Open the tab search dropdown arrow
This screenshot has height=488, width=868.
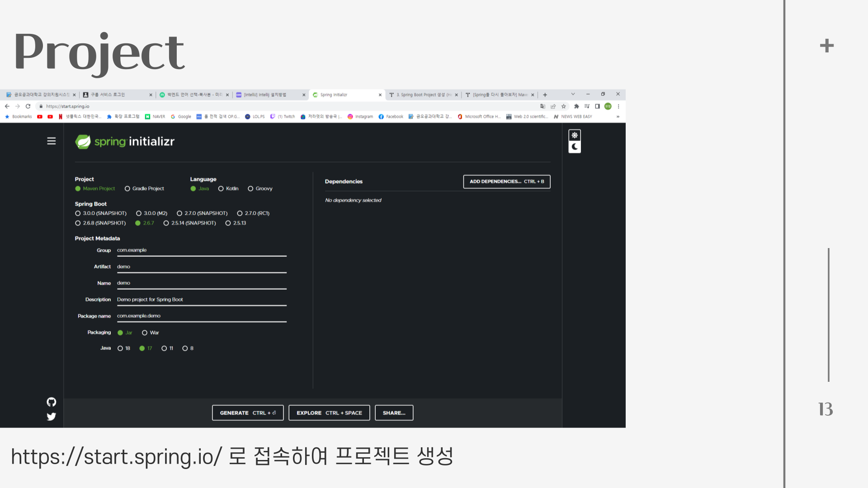[x=573, y=94]
